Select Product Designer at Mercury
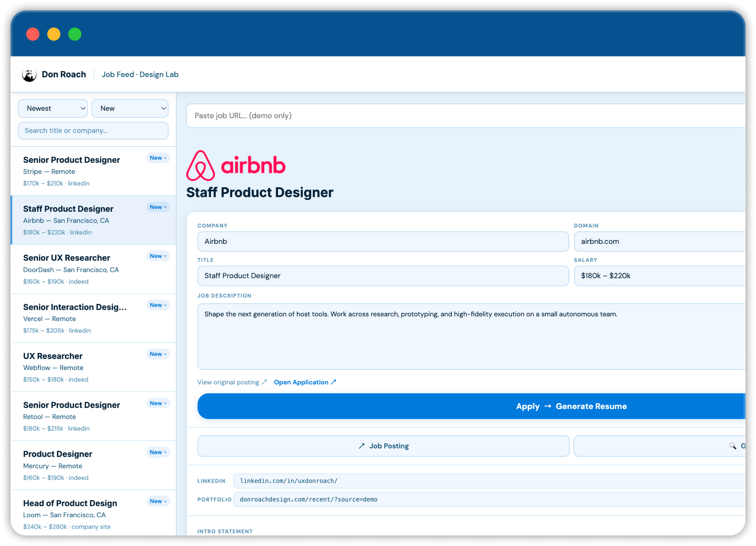Image resolution: width=756 pixels, height=546 pixels. (93, 465)
